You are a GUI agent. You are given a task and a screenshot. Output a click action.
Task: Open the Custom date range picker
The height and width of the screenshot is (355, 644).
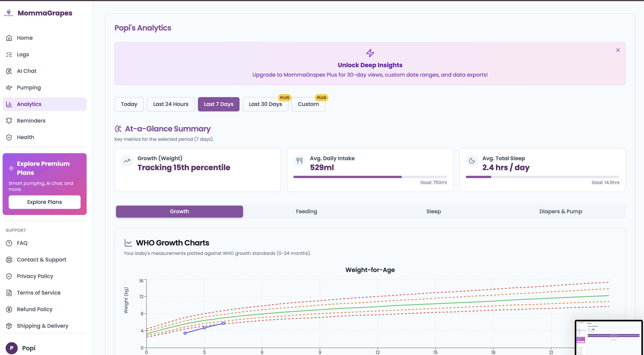(308, 104)
